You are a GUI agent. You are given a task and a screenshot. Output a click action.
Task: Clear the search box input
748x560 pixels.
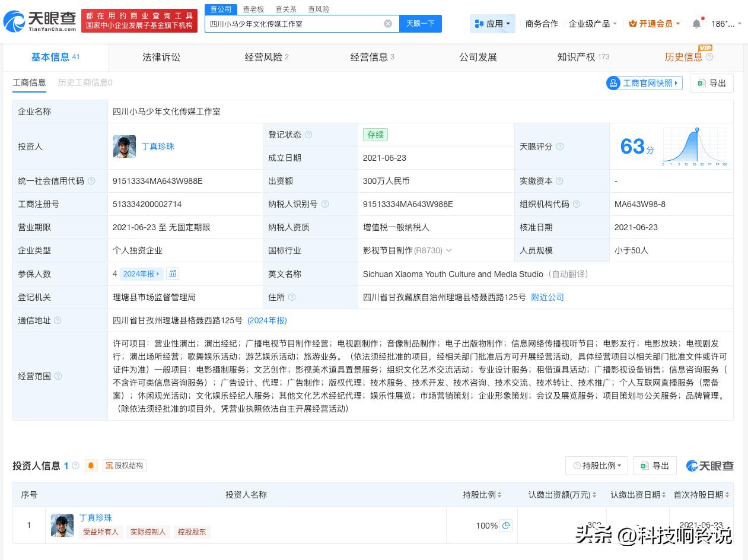pyautogui.click(x=388, y=23)
